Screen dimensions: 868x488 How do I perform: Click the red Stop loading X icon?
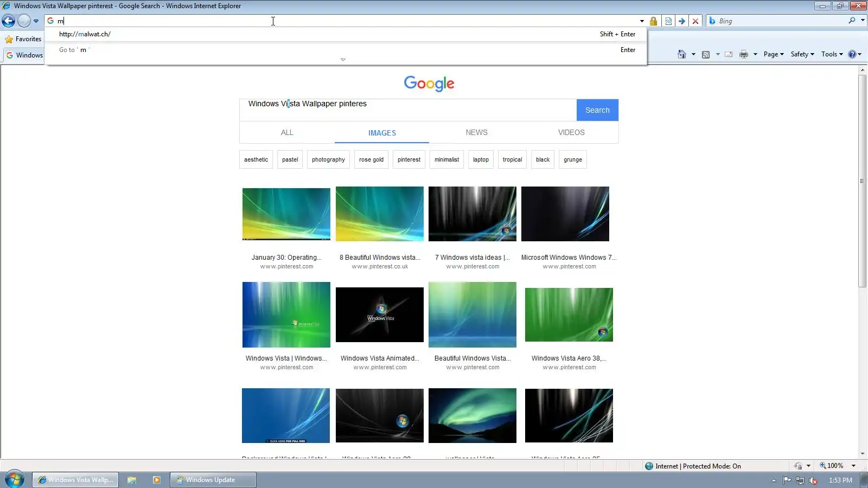tap(695, 21)
